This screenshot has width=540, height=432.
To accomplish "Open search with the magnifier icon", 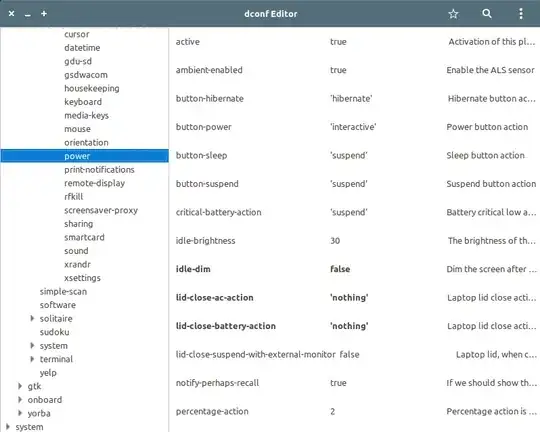I will [x=487, y=14].
